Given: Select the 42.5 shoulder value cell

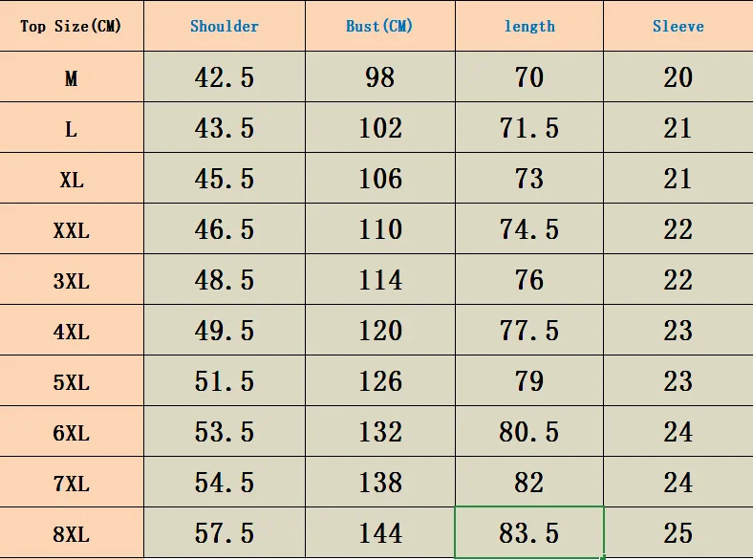Looking at the screenshot, I should click(x=225, y=76).
